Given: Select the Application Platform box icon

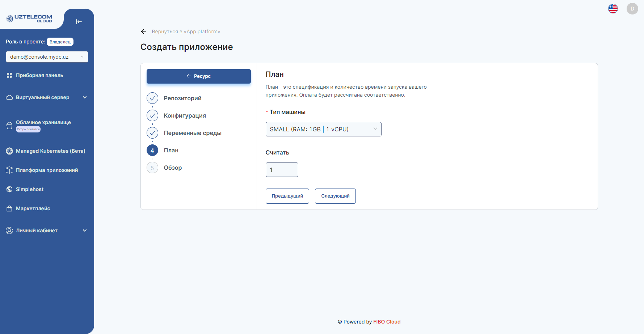Looking at the screenshot, I should coord(9,170).
